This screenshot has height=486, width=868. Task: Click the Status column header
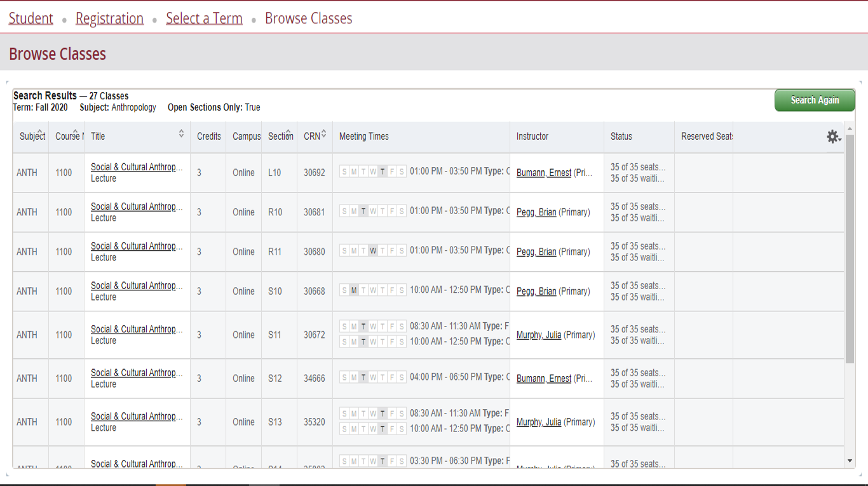[621, 137]
